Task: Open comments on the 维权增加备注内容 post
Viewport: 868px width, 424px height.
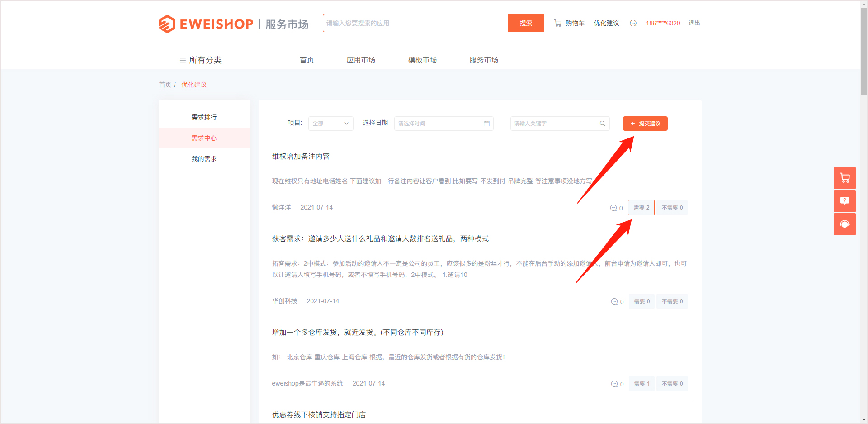Action: (616, 208)
